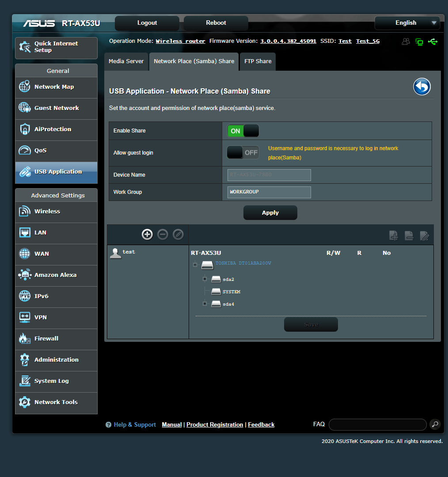
Task: Select the TOSHIBA DT01ABA200V drive label
Action: tap(243, 263)
